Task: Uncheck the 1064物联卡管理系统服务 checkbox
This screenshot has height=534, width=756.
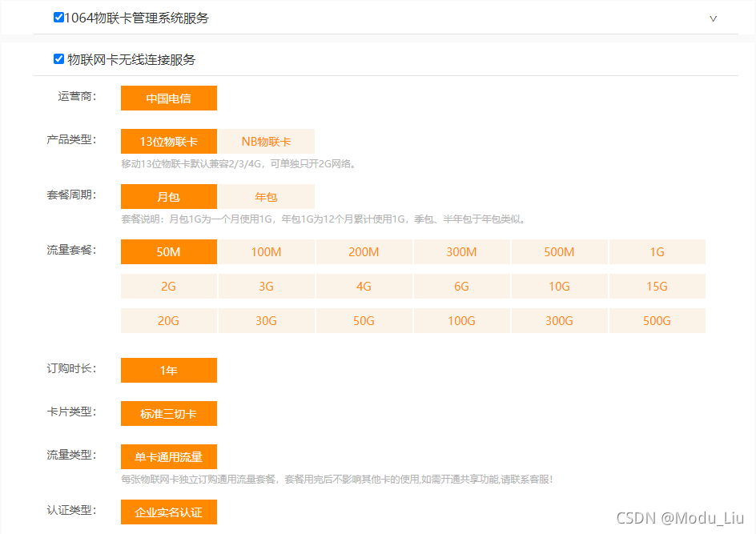Action: (58, 18)
